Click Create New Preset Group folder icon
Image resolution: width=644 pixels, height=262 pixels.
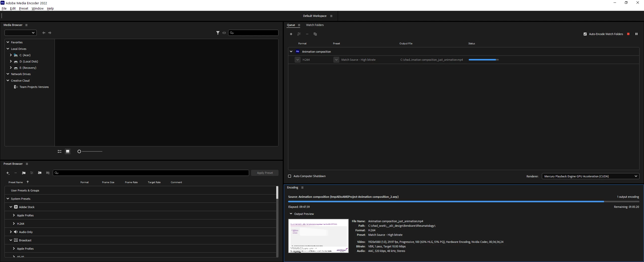pos(24,173)
